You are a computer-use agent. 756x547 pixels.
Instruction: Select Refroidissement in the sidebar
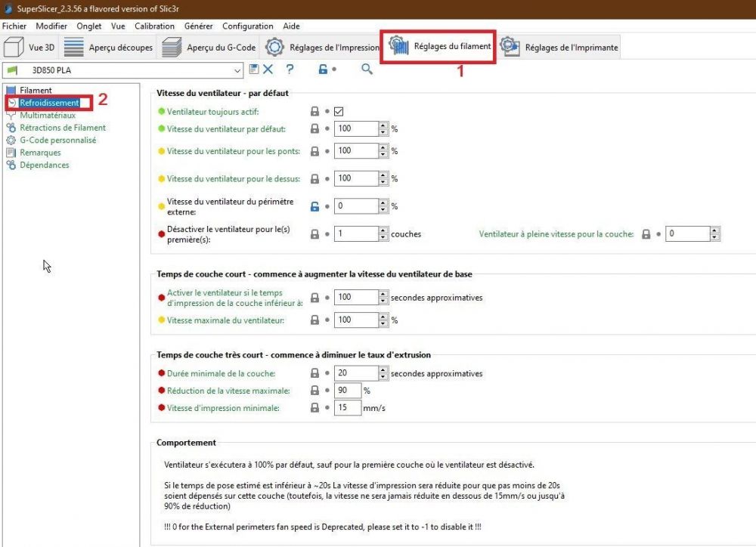(x=49, y=103)
